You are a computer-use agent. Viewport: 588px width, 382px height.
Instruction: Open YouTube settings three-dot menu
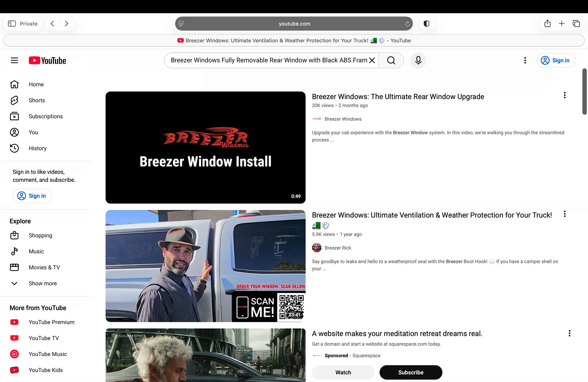[525, 60]
